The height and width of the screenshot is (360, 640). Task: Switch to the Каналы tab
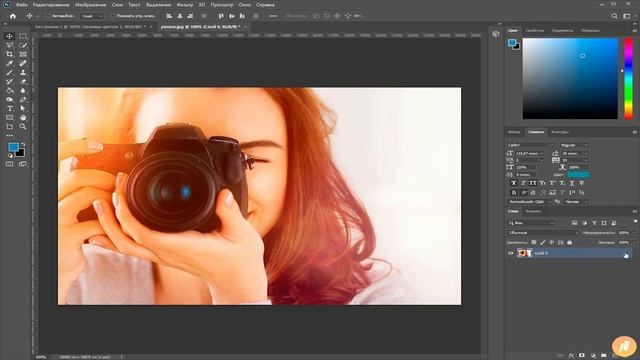click(533, 211)
